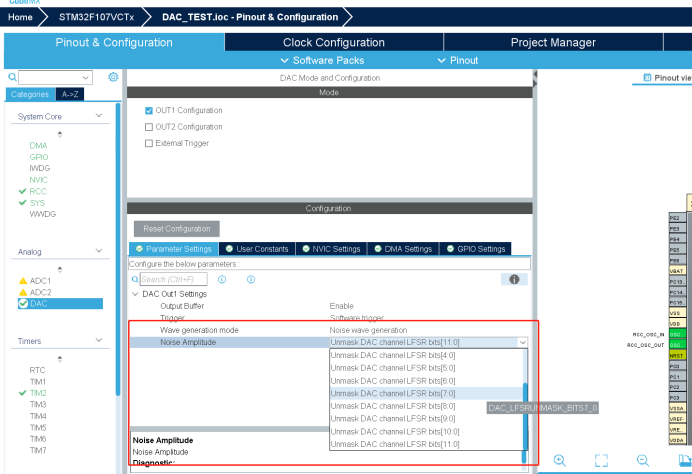Enable OUT1 Configuration checkbox
Image resolution: width=692 pixels, height=474 pixels.
pyautogui.click(x=149, y=110)
